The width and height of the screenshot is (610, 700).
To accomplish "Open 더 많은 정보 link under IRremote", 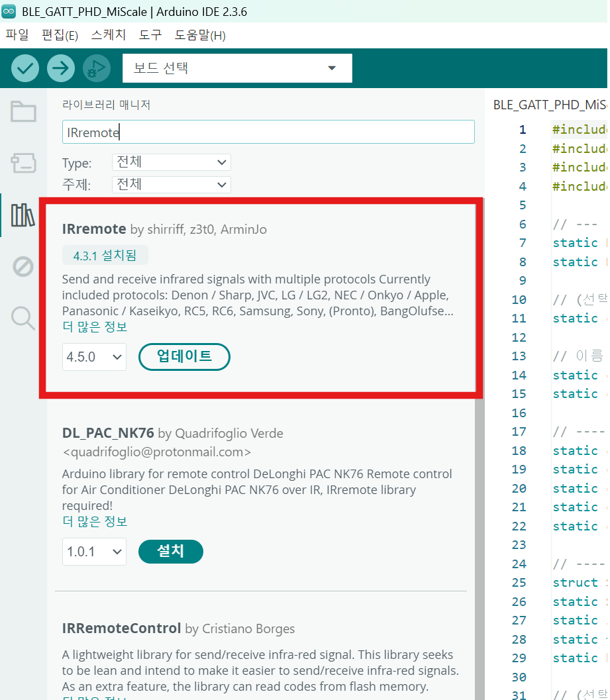I will coord(95,326).
